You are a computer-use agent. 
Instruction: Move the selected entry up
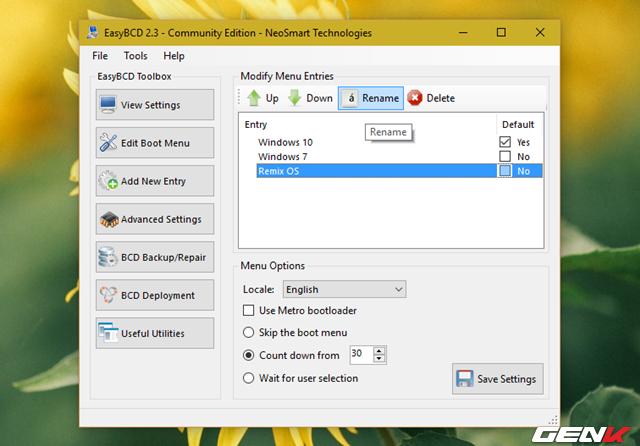click(x=262, y=98)
